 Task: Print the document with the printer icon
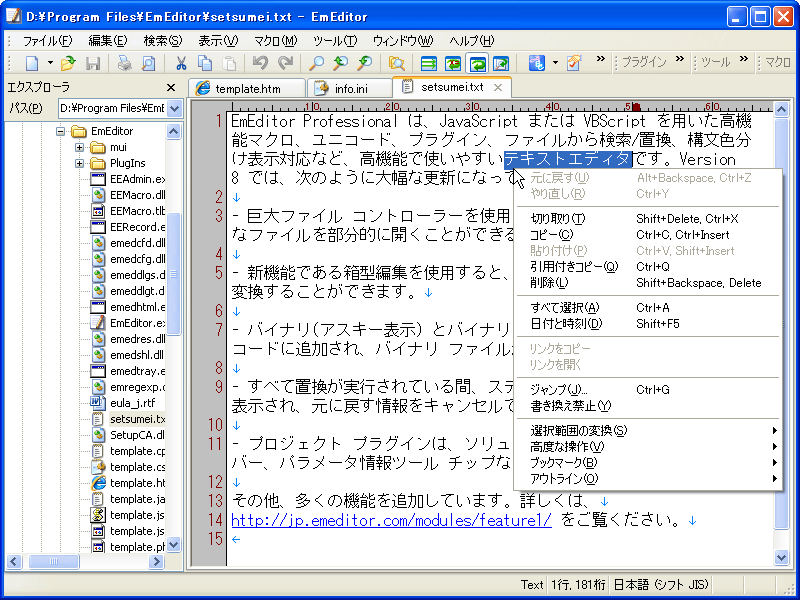click(x=124, y=63)
